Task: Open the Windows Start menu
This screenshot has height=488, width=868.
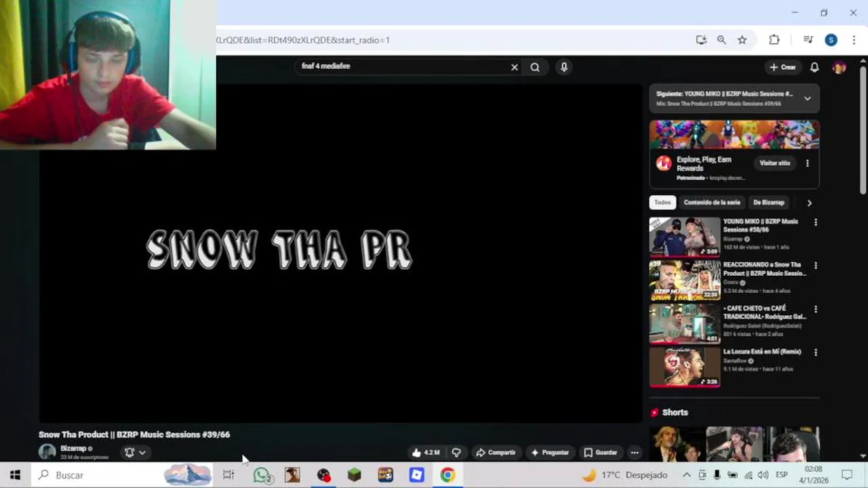Action: [15, 475]
